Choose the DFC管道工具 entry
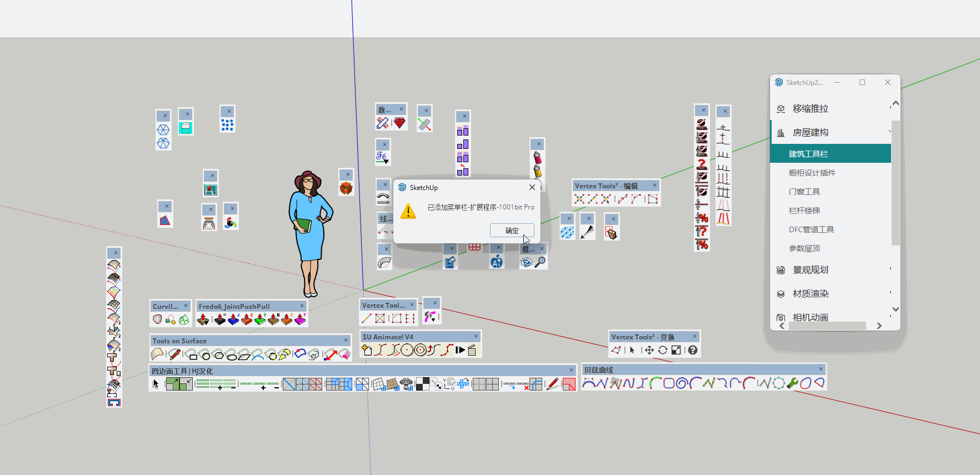The width and height of the screenshot is (980, 475). pos(811,229)
